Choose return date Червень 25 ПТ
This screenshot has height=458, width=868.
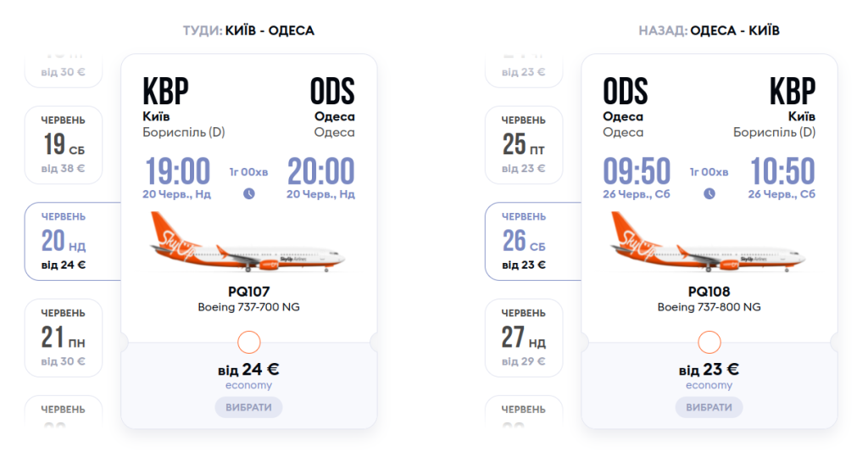(524, 145)
